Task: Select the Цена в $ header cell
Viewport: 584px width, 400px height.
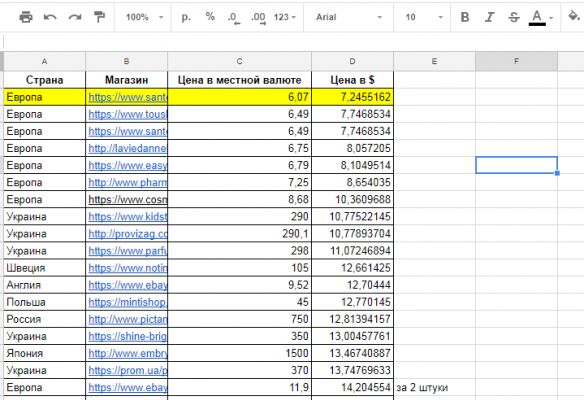Action: (352, 80)
